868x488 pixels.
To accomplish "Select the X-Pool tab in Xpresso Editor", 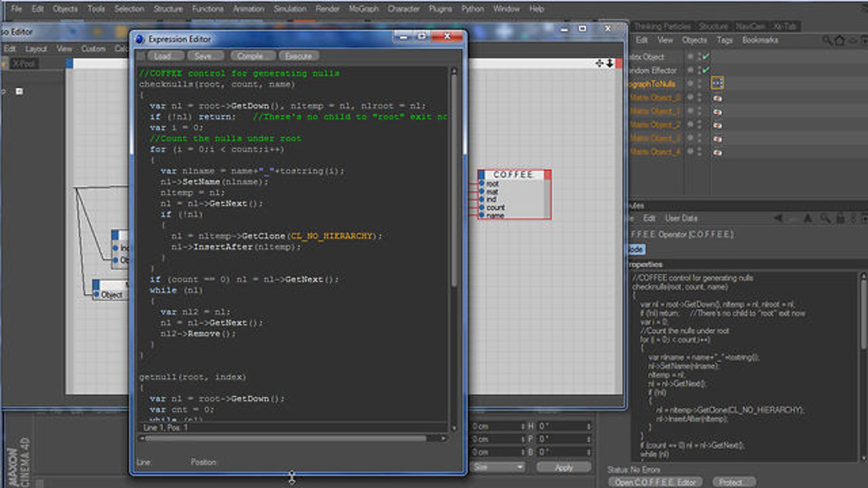I will (x=23, y=64).
